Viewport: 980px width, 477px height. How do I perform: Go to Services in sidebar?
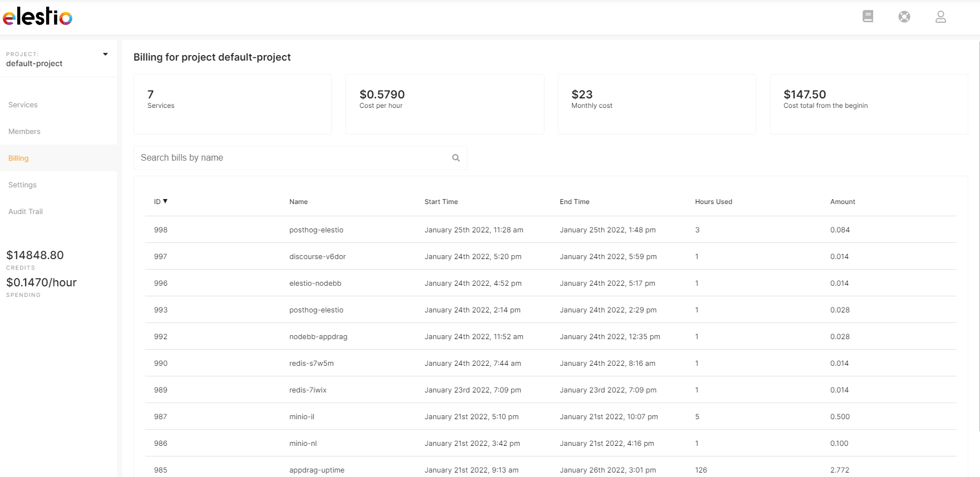(23, 105)
